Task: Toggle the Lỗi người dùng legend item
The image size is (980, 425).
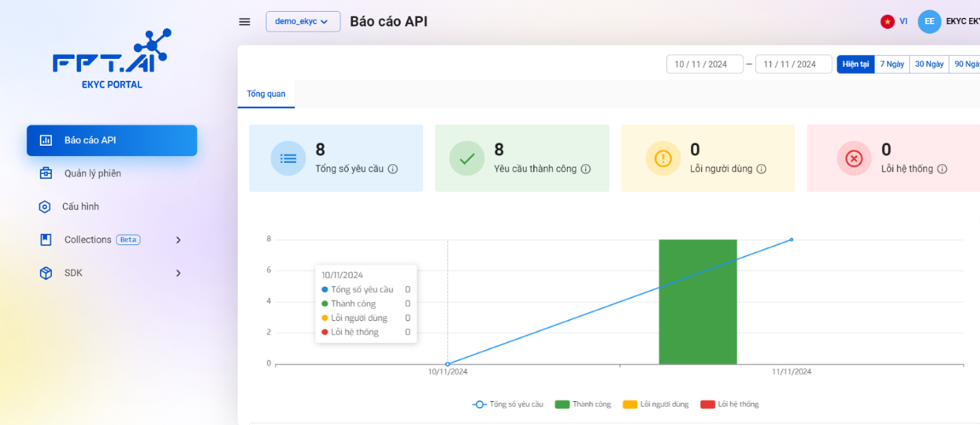Action: pos(657,404)
